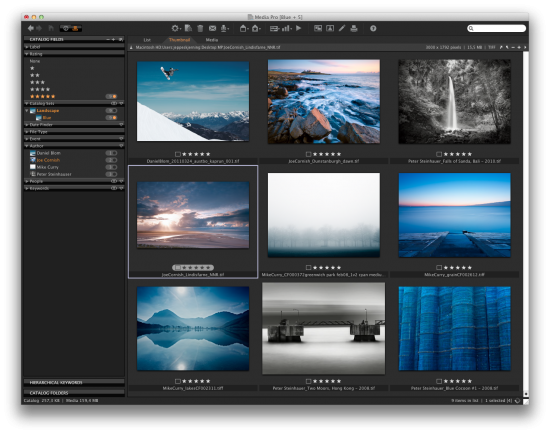The height and width of the screenshot is (434, 550).
Task: Click the first house-shaped icon in toolbar
Action: (x=243, y=28)
